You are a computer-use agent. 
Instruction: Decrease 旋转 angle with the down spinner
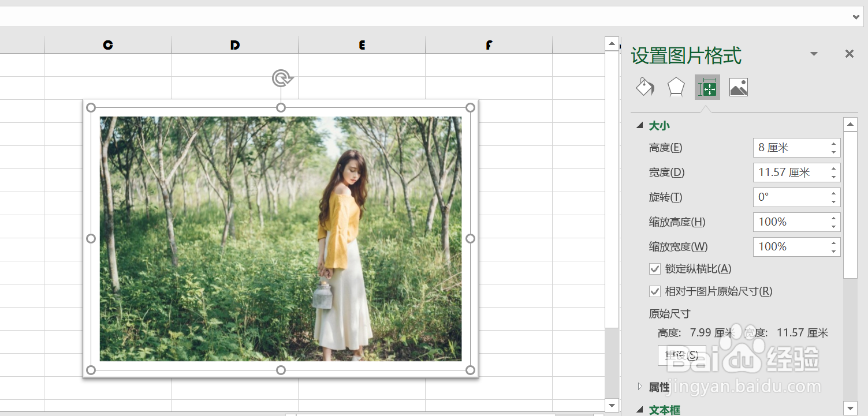coord(834,202)
